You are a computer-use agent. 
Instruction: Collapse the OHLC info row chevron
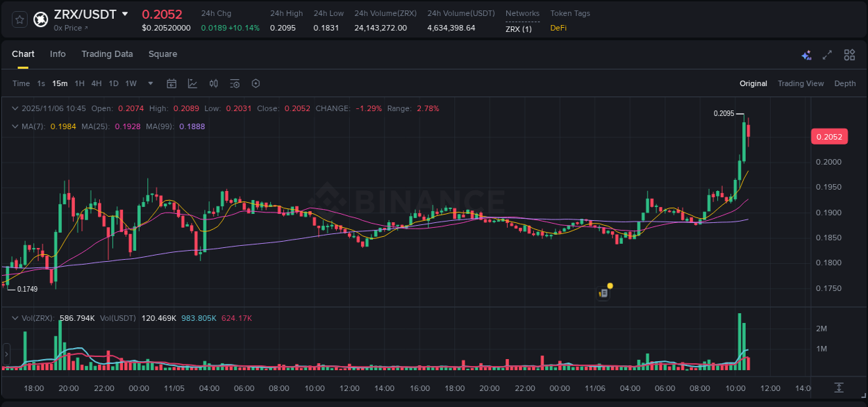pos(15,108)
